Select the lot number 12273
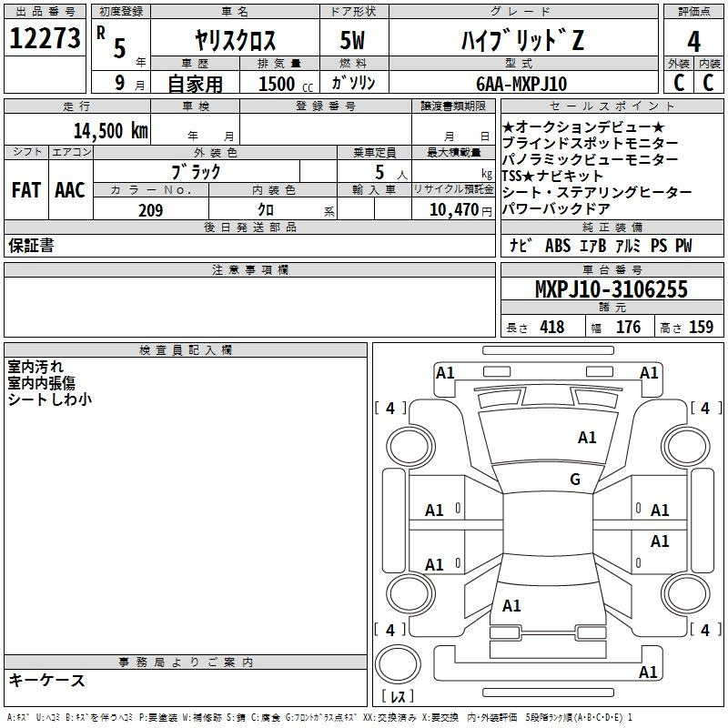728x728 pixels. coord(45,39)
